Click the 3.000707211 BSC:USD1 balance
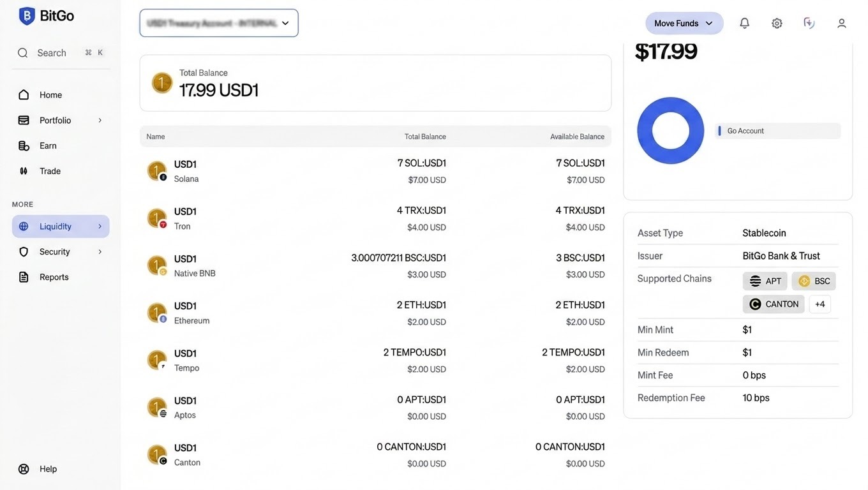 point(398,258)
